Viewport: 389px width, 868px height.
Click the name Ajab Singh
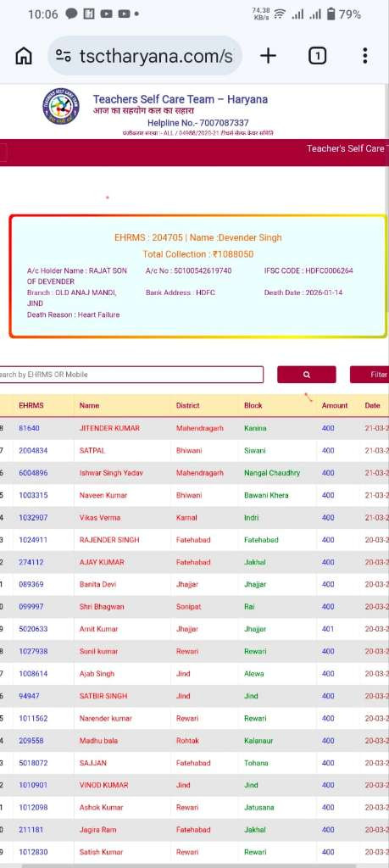(x=97, y=674)
